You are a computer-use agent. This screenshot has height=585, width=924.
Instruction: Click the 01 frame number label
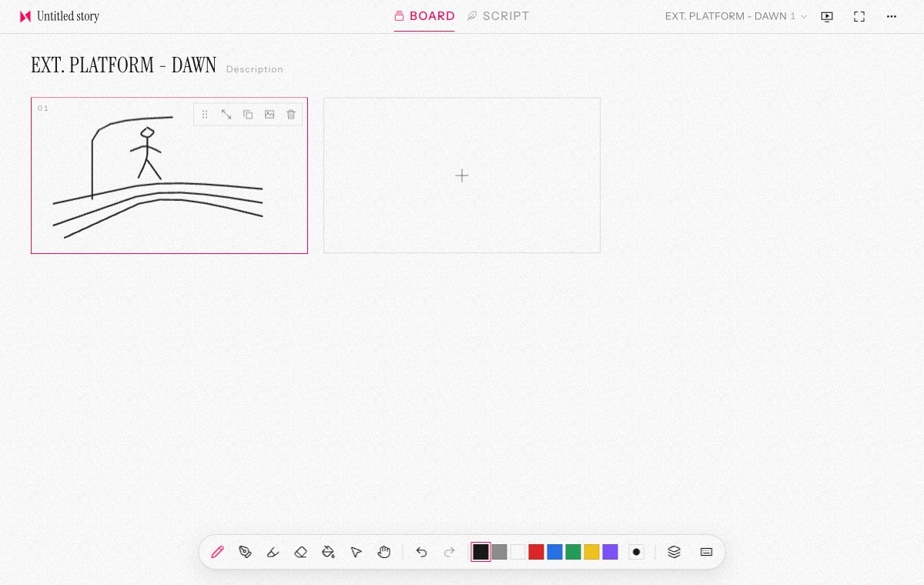pos(43,109)
